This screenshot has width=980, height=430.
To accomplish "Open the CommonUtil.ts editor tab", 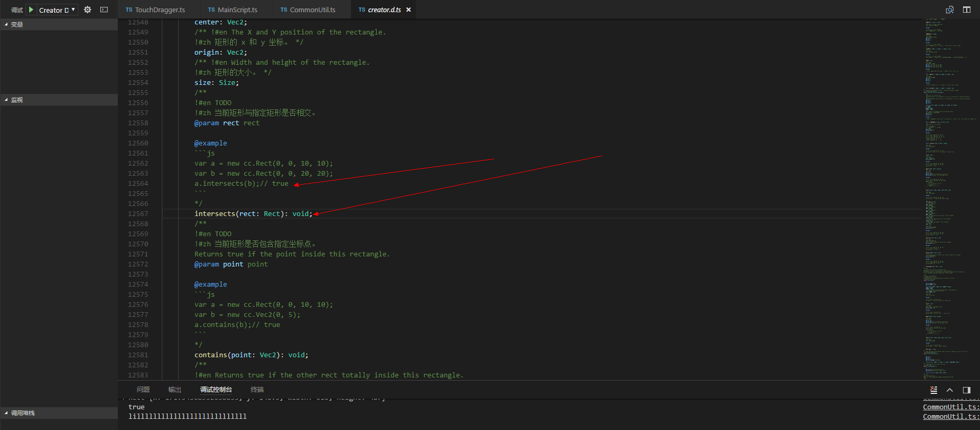I will point(313,10).
